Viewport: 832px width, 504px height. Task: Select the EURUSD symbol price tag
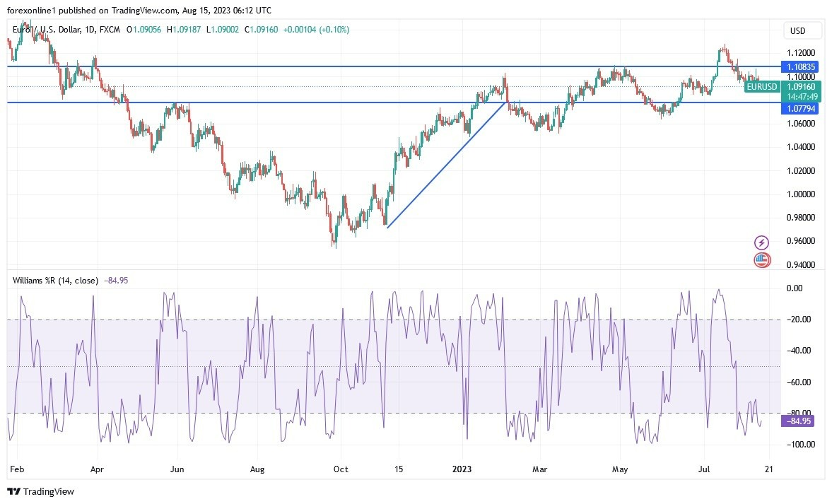[761, 87]
